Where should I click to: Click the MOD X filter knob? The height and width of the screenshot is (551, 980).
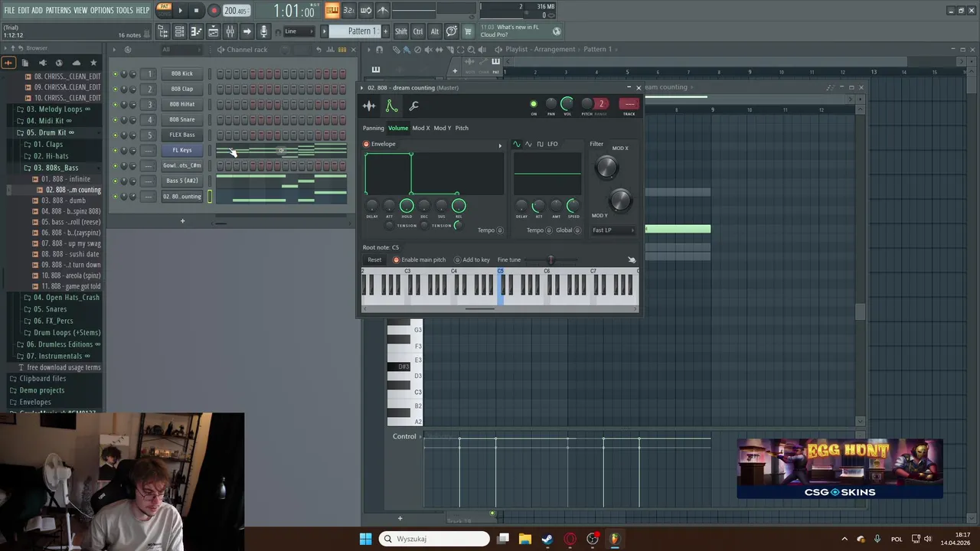[x=606, y=167]
